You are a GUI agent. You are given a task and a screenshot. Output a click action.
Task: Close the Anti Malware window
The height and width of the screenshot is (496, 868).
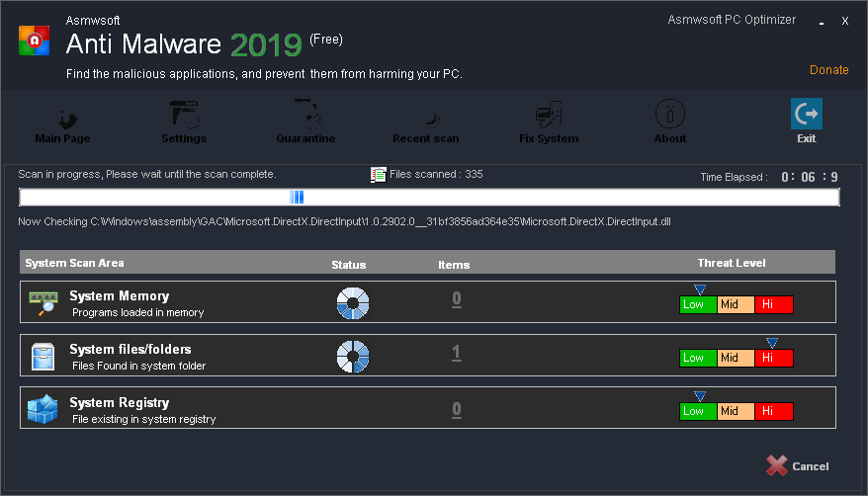click(x=844, y=21)
